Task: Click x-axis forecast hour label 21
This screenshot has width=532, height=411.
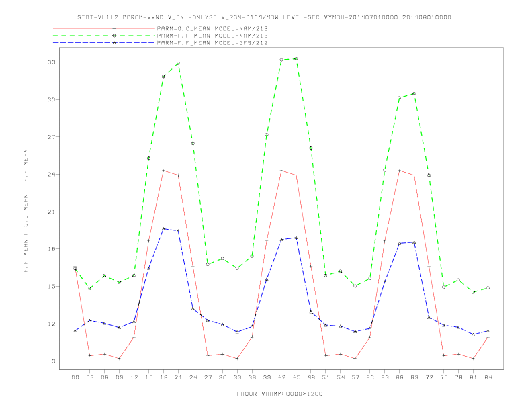Action: click(178, 377)
